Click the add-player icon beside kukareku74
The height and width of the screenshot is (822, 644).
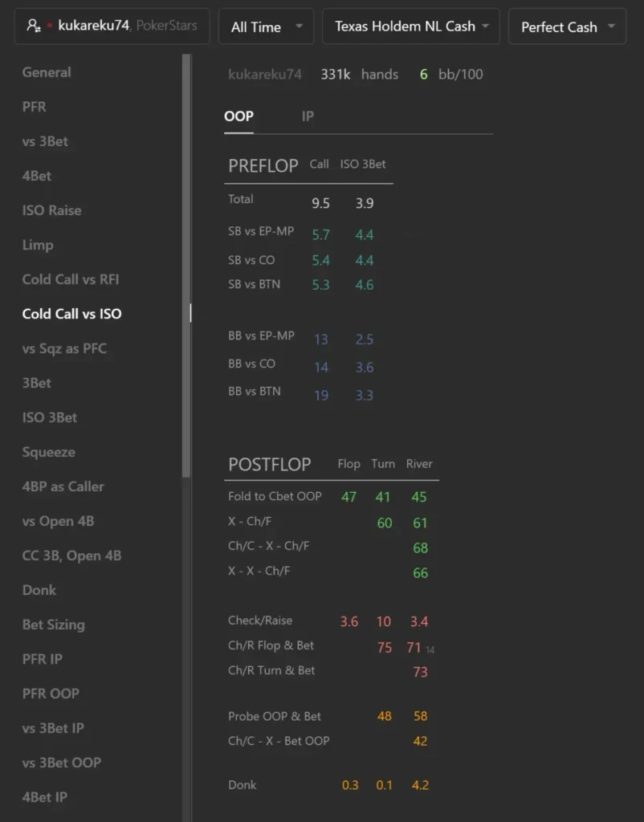pyautogui.click(x=34, y=25)
